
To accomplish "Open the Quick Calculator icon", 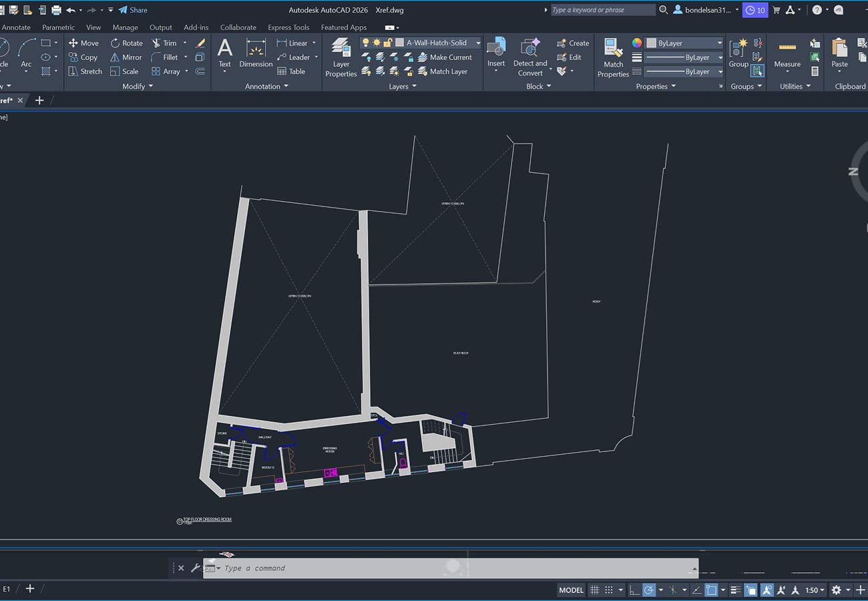I will tap(815, 71).
